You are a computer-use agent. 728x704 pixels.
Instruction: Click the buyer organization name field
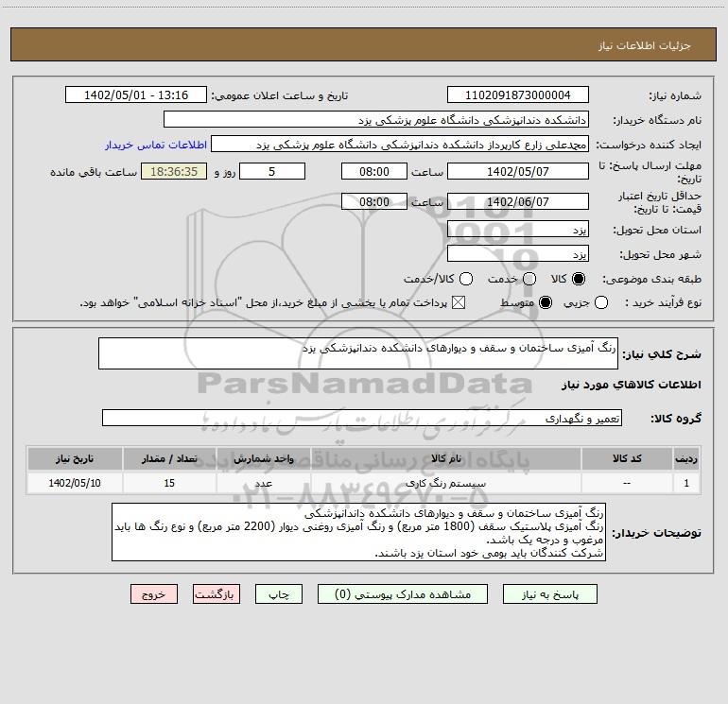pyautogui.click(x=376, y=120)
